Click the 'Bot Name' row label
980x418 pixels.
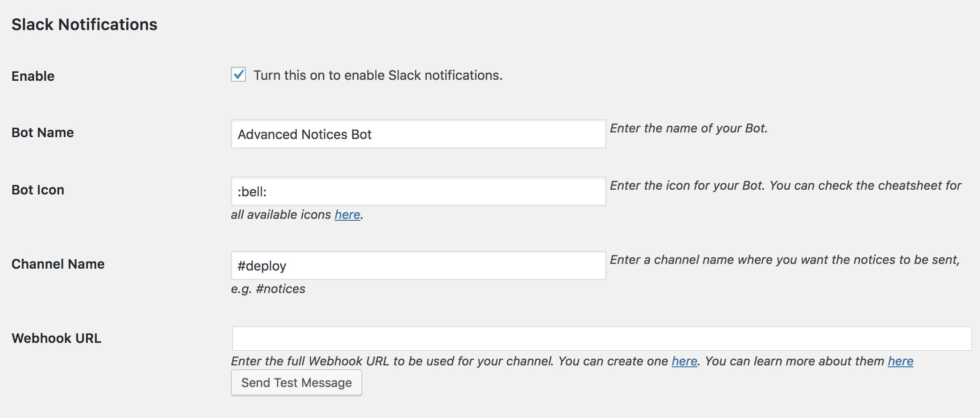43,133
